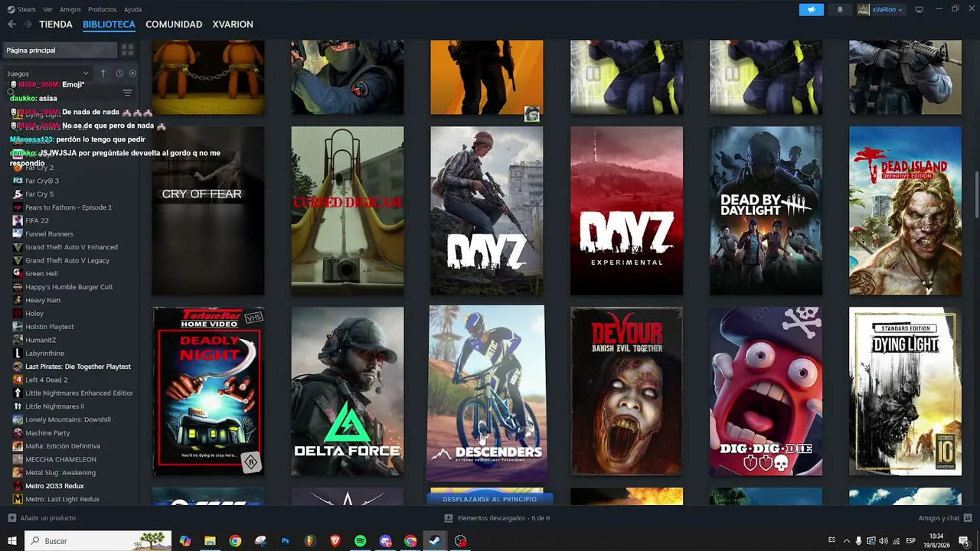
Task: Click the Página principal button
Action: (x=60, y=50)
